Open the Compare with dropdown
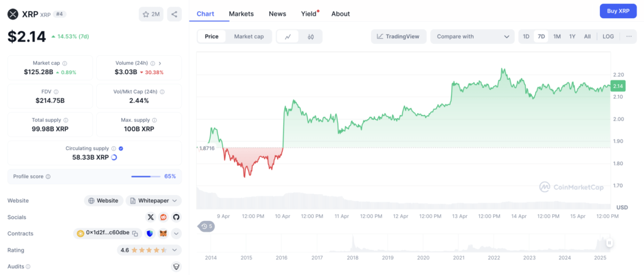The height and width of the screenshot is (275, 644). coord(472,36)
